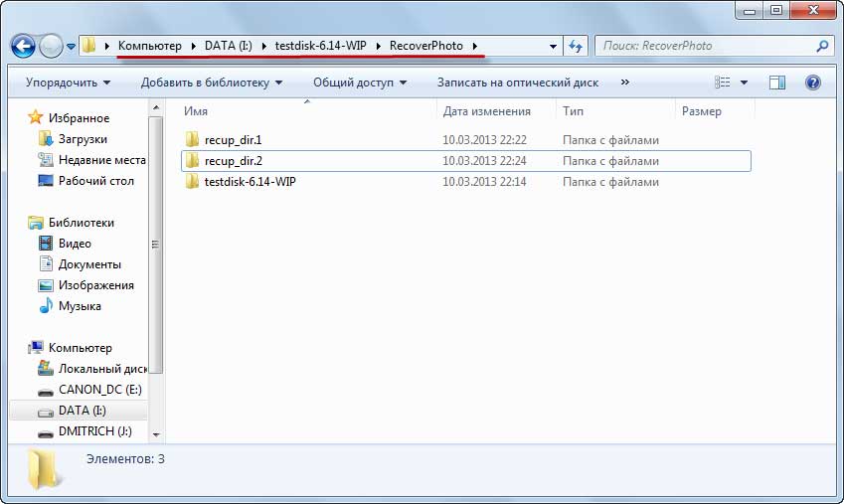Open the address bar previous locations dropdown
Screen dimensions: 844x504
(553, 47)
